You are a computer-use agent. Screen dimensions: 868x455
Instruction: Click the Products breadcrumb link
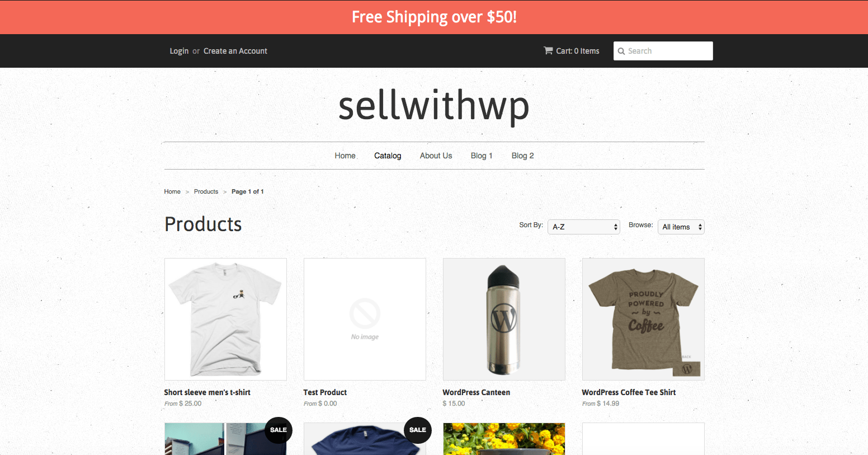[x=206, y=191]
